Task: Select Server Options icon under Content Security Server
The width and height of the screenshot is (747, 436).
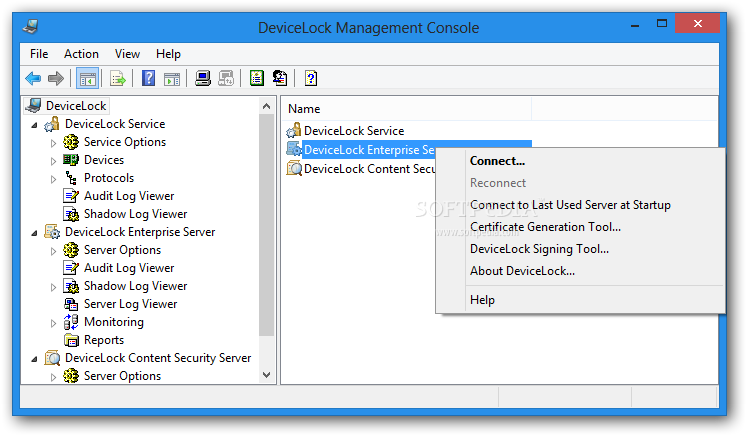Action: point(71,376)
